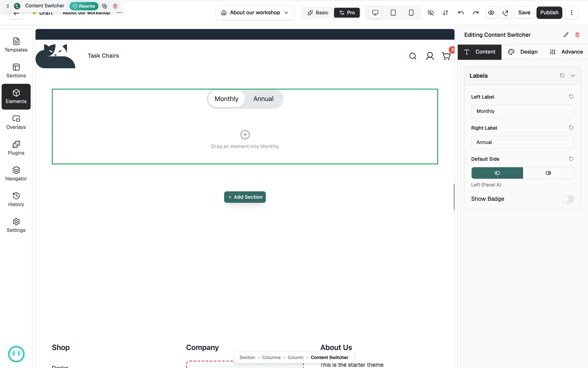Click the undo arrow
The image size is (588, 368).
(461, 13)
